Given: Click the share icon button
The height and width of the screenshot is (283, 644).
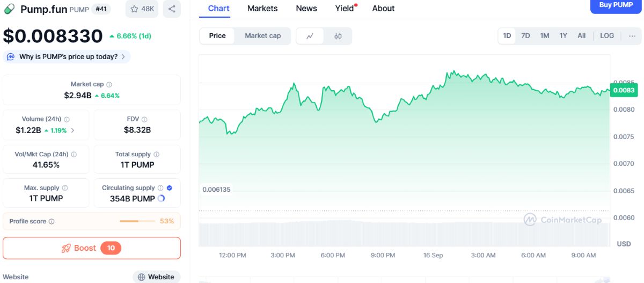Looking at the screenshot, I should click(x=172, y=9).
